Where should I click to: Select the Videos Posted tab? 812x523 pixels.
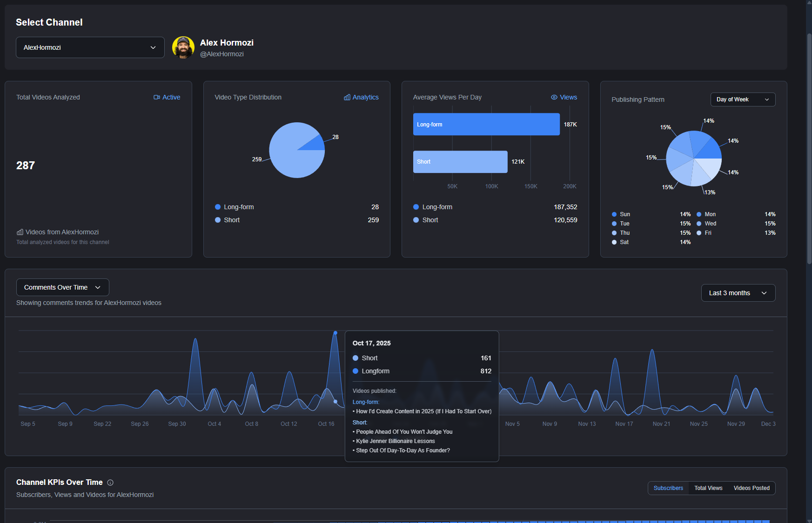[x=751, y=488]
